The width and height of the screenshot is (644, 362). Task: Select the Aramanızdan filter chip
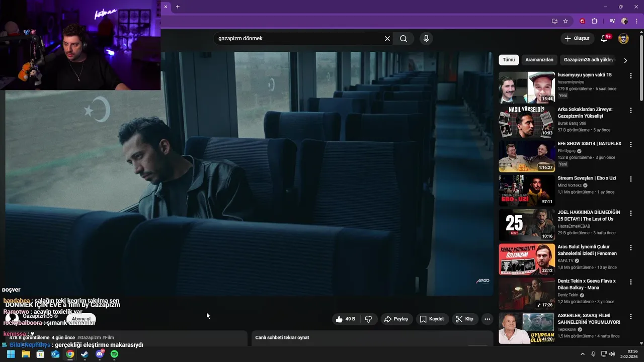click(x=539, y=60)
